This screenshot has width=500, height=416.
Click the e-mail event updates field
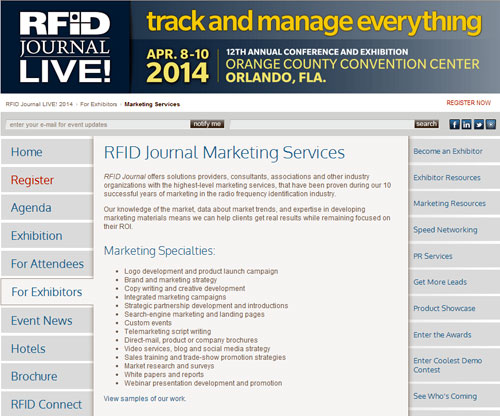(98, 125)
